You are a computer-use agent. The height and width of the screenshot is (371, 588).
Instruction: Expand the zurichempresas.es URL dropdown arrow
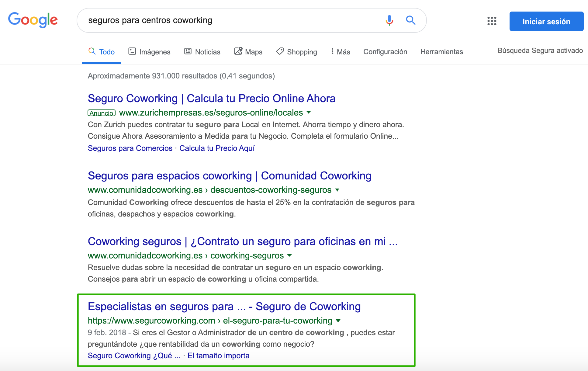click(309, 113)
